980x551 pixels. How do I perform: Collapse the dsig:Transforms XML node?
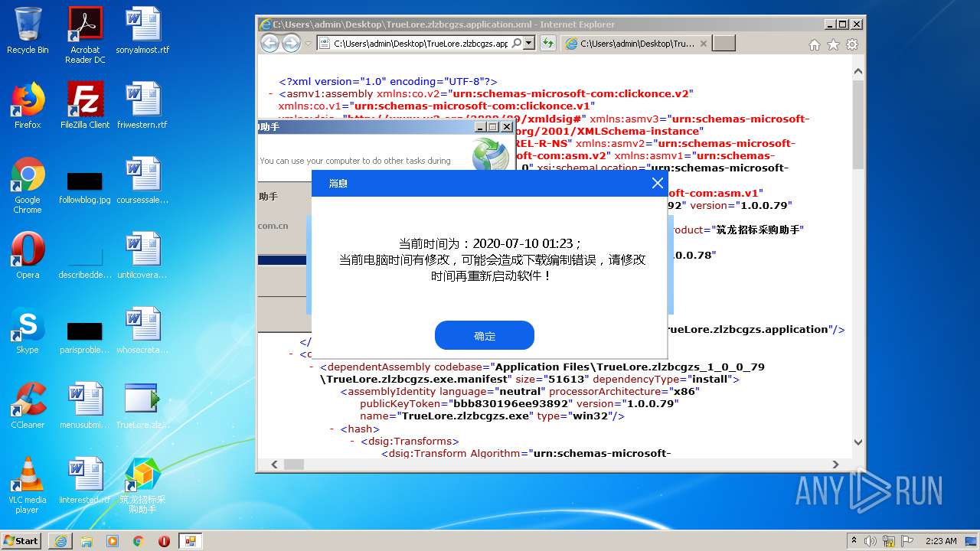coord(353,441)
